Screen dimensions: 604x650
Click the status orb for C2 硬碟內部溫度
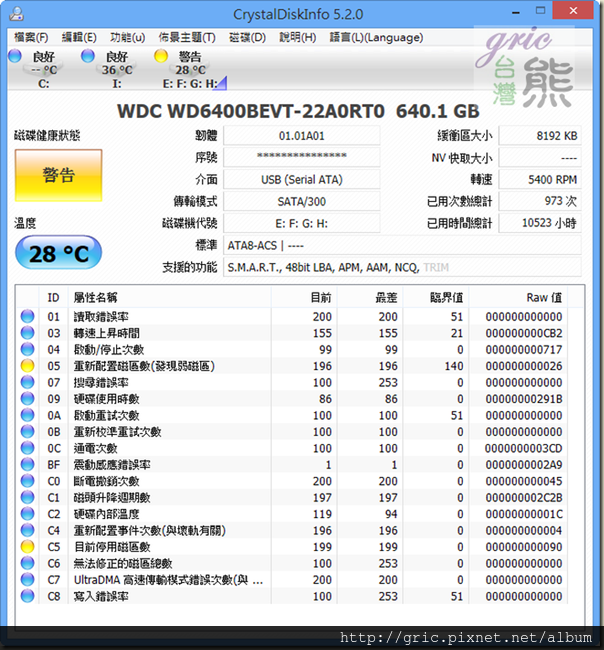click(x=27, y=514)
